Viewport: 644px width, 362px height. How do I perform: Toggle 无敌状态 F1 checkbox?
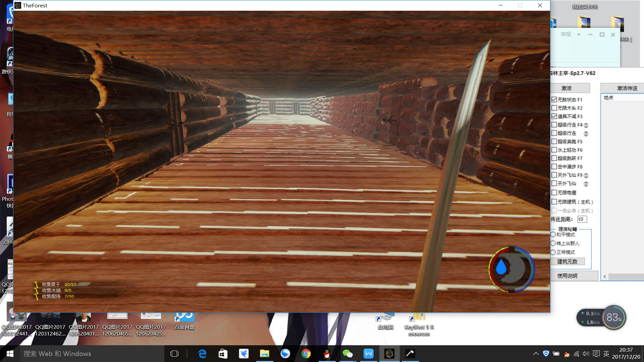(x=554, y=100)
